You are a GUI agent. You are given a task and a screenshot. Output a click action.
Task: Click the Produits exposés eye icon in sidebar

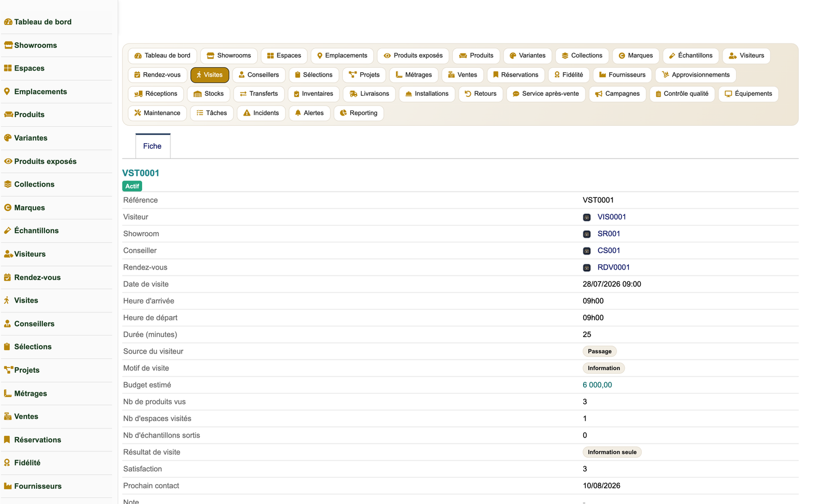(x=8, y=161)
